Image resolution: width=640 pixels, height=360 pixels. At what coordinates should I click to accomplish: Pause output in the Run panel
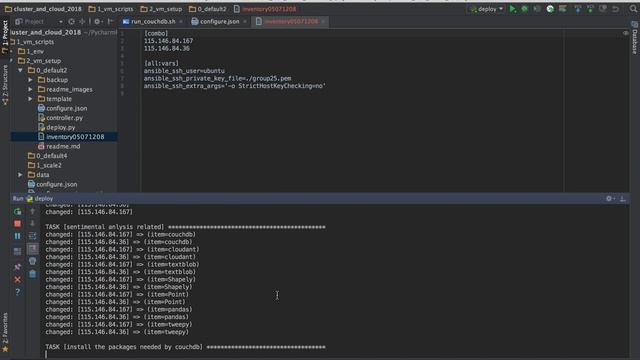18,236
